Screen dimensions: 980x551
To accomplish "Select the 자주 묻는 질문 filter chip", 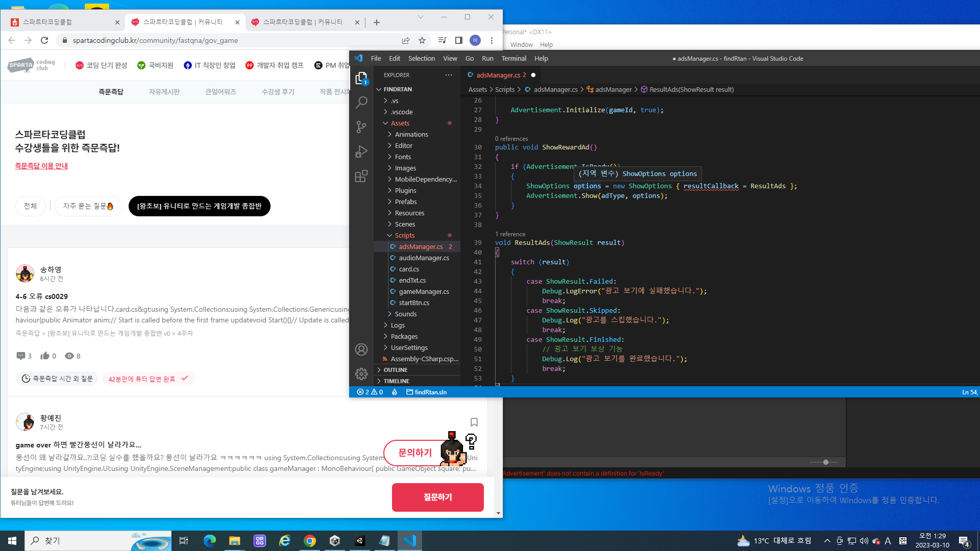I will [88, 206].
